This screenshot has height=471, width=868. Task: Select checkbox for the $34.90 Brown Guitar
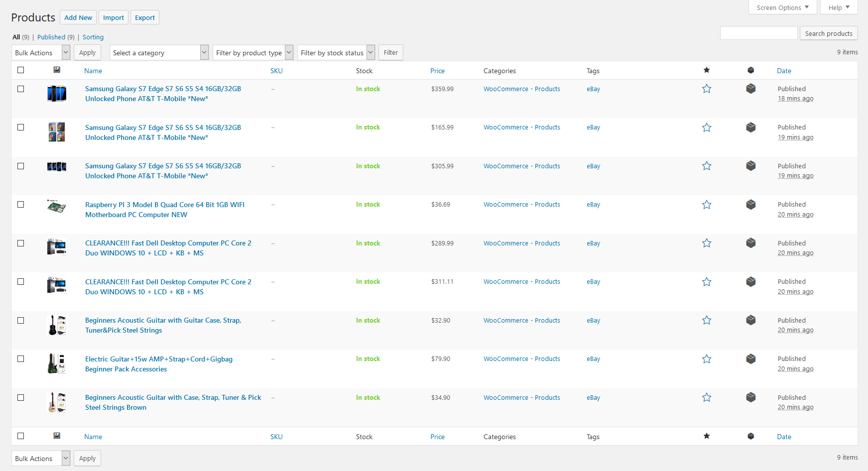20,397
